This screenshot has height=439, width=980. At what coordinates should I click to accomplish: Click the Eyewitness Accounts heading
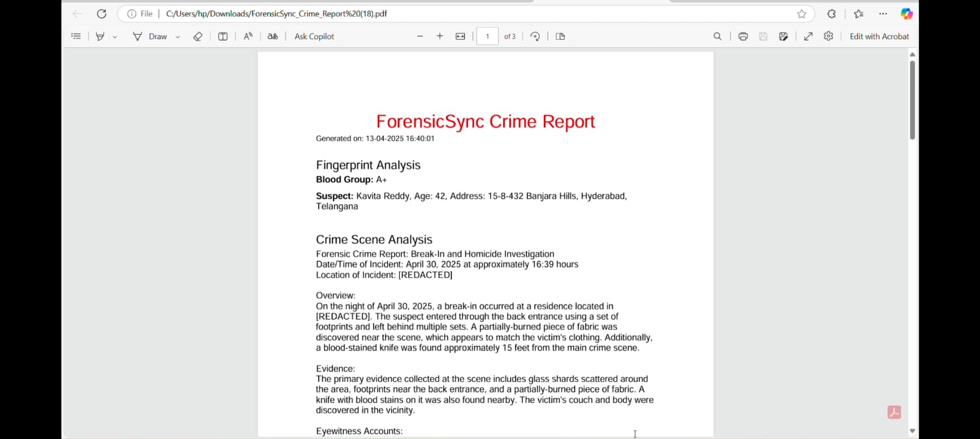click(x=359, y=431)
